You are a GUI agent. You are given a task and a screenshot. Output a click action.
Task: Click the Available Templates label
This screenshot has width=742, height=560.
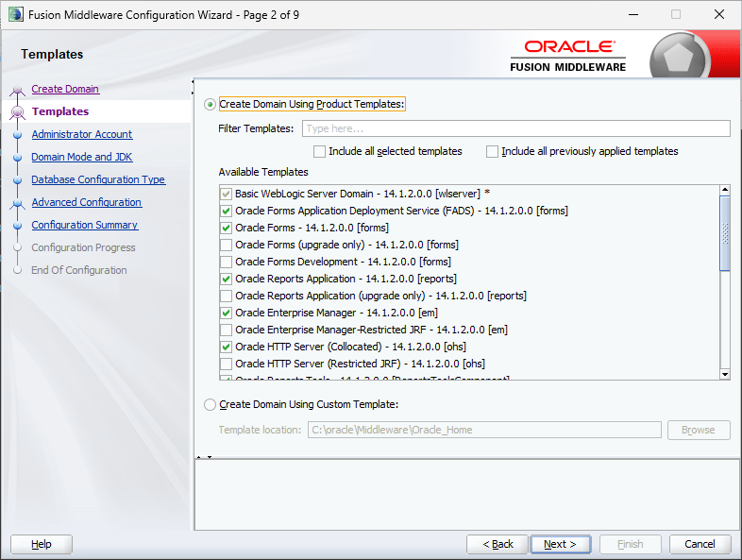coord(263,172)
